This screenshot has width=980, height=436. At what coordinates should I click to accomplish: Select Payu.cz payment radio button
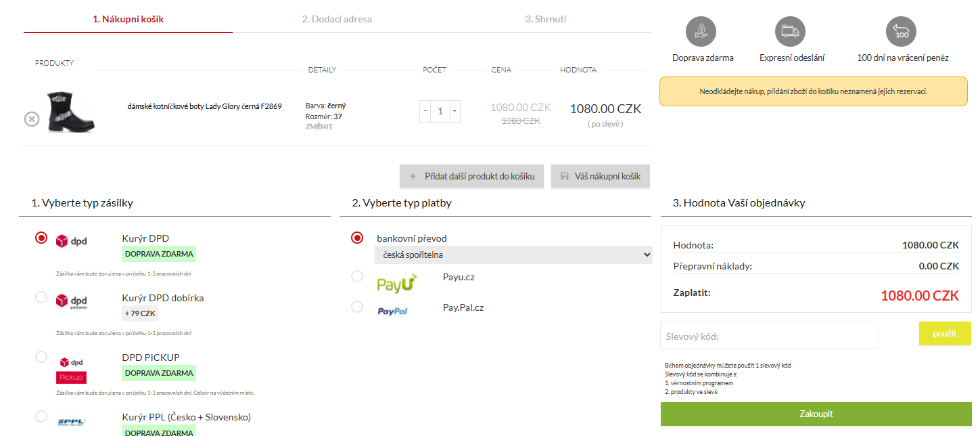point(357,276)
